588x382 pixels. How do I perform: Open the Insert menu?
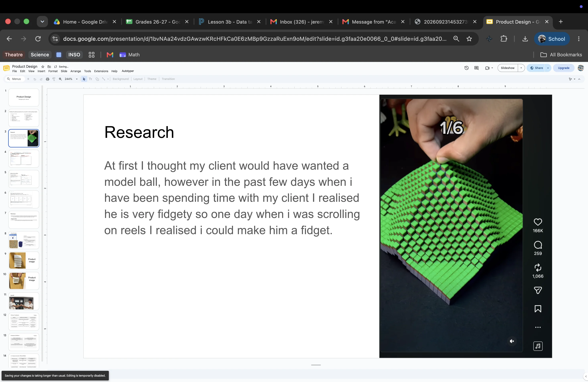[x=41, y=71]
